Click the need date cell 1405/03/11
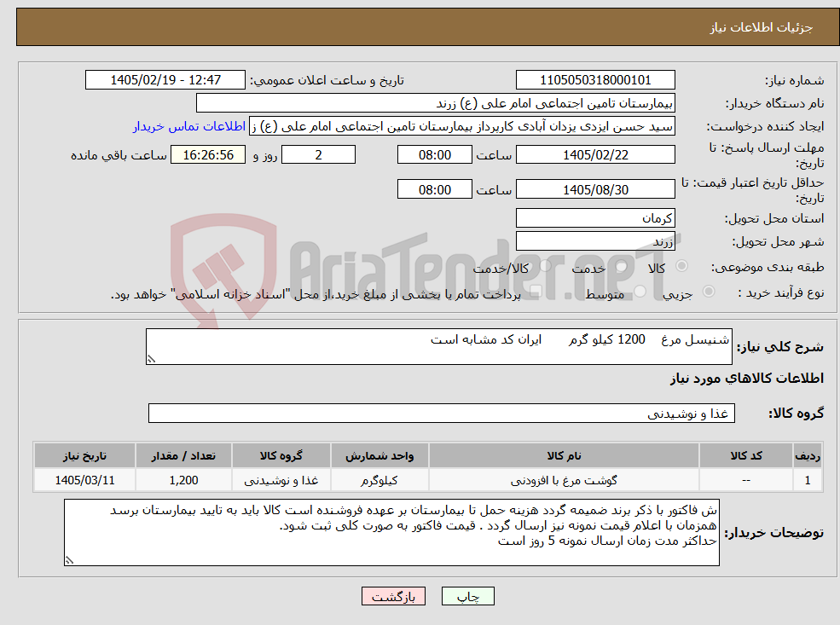 point(84,480)
